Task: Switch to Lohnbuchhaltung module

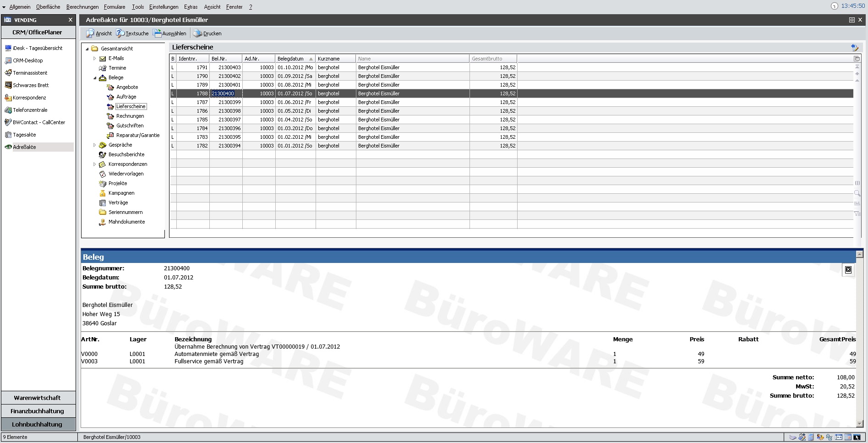Action: [38, 424]
